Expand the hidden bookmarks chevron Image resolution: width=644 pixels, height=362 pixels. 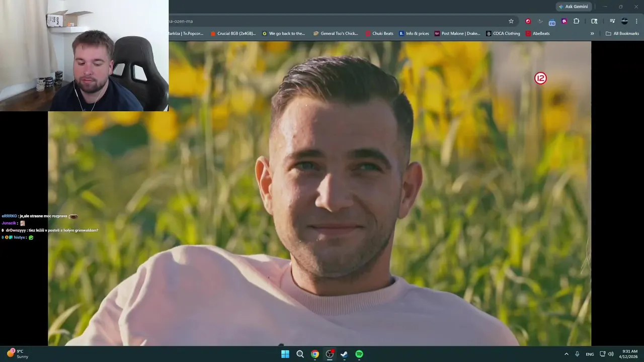[x=592, y=34]
